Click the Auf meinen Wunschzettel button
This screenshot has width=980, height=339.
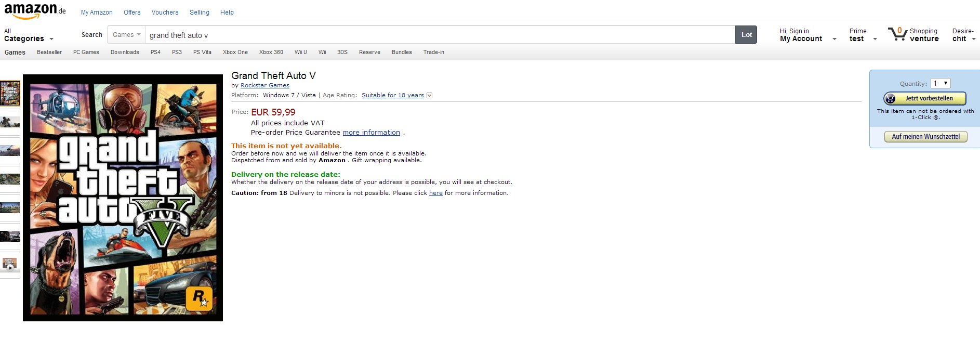coord(925,137)
